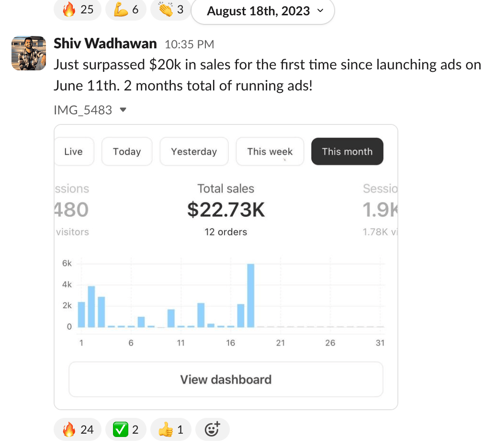496x448 pixels.
Task: Switch to This week tab
Action: point(270,152)
